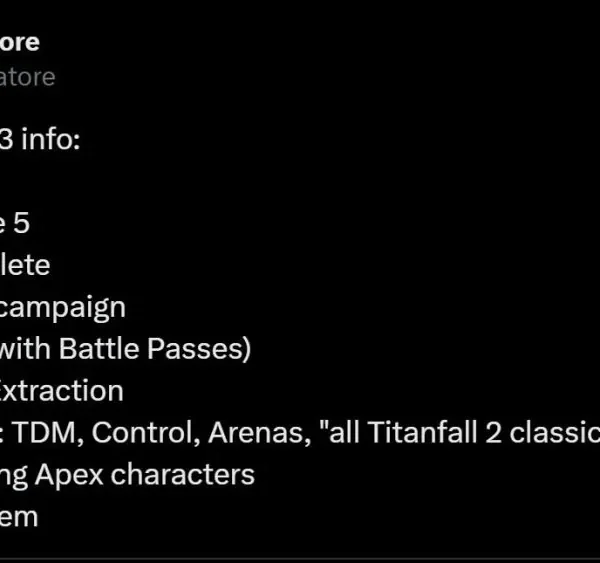
Task: Click the word "campaign" in the tweet
Action: [x=63, y=308]
